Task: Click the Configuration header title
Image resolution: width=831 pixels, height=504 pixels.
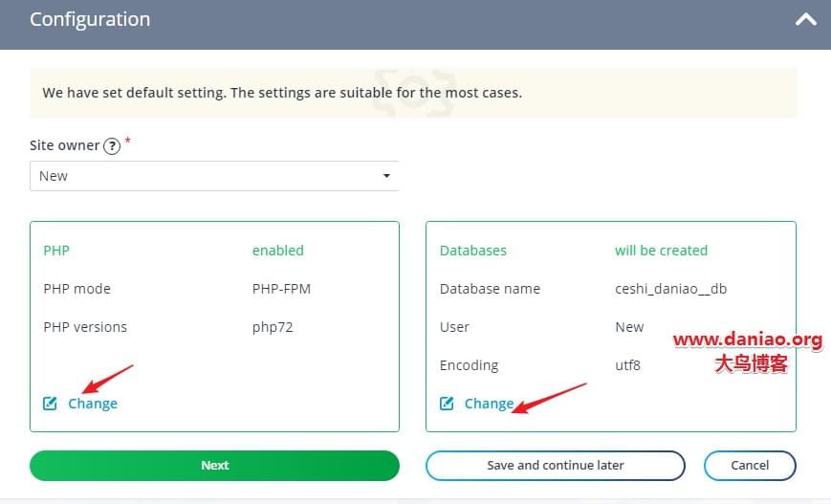Action: (90, 20)
